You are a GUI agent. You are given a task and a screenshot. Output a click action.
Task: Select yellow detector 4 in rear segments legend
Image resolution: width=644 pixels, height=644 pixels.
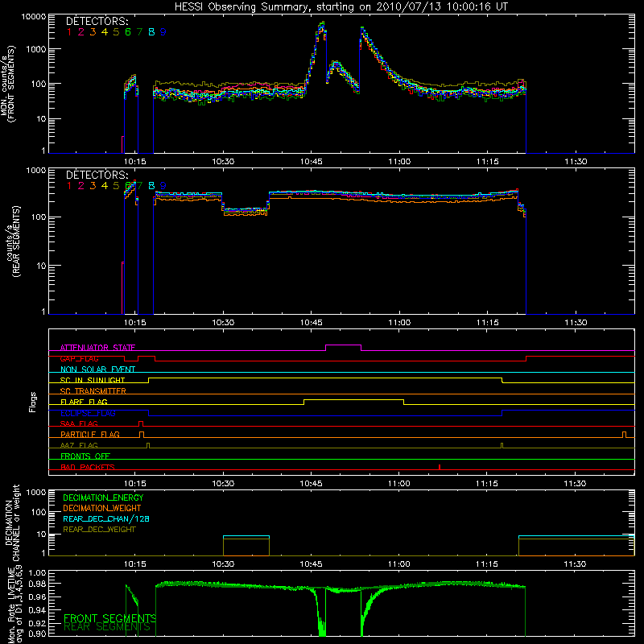(105, 186)
